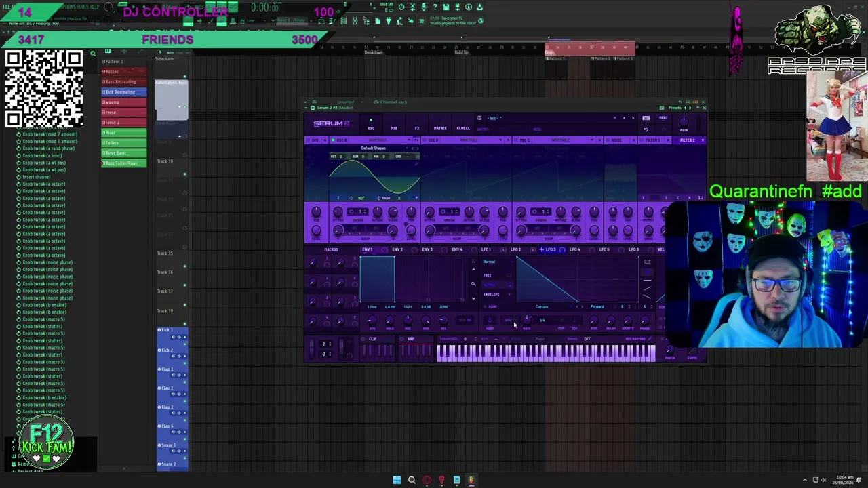Open the LFO Normal mode dropdown

(x=489, y=262)
